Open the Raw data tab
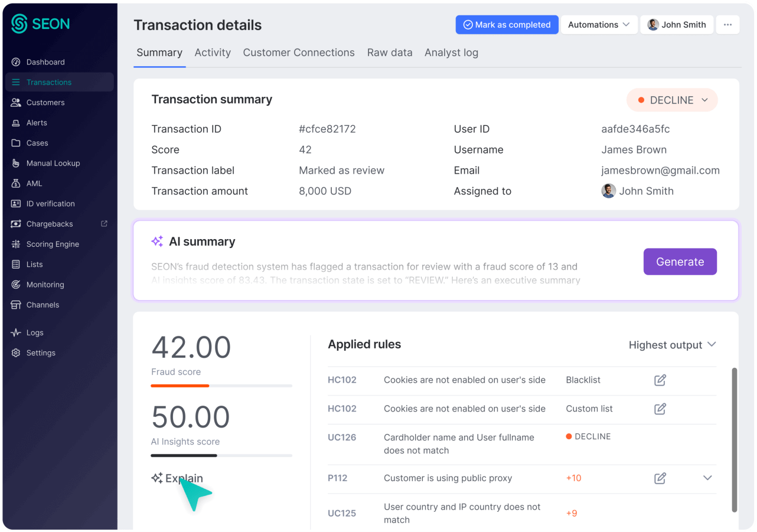The height and width of the screenshot is (532, 757). (390, 53)
